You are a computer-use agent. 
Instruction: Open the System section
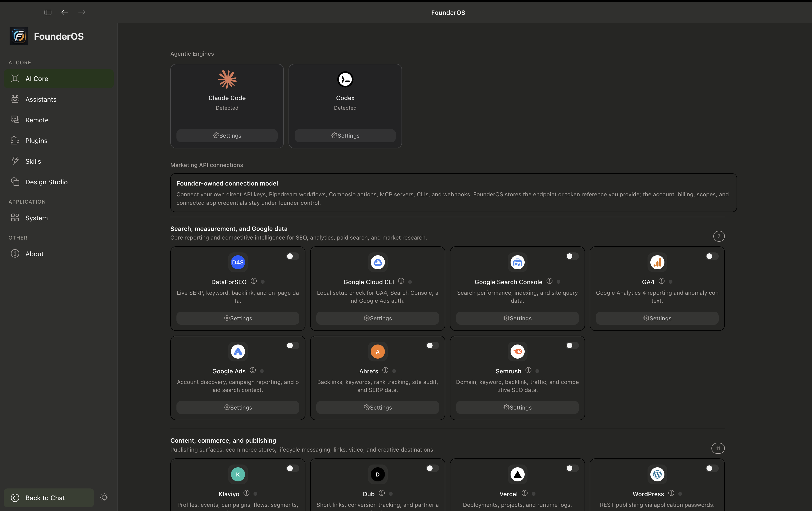[x=59, y=218]
